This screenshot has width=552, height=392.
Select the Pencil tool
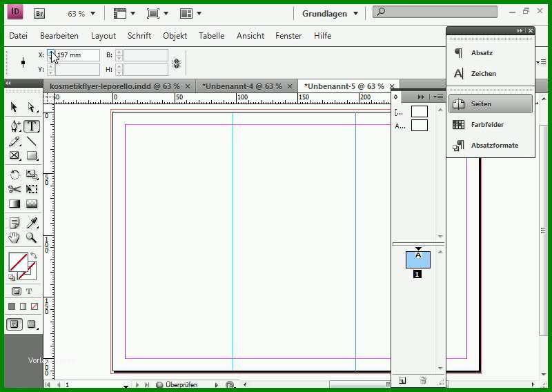(14, 141)
